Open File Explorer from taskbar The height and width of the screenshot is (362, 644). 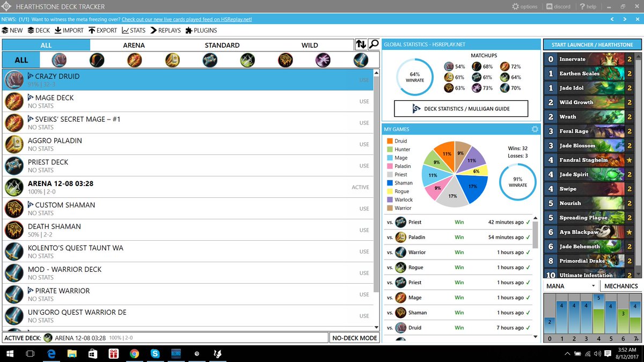[x=72, y=353]
